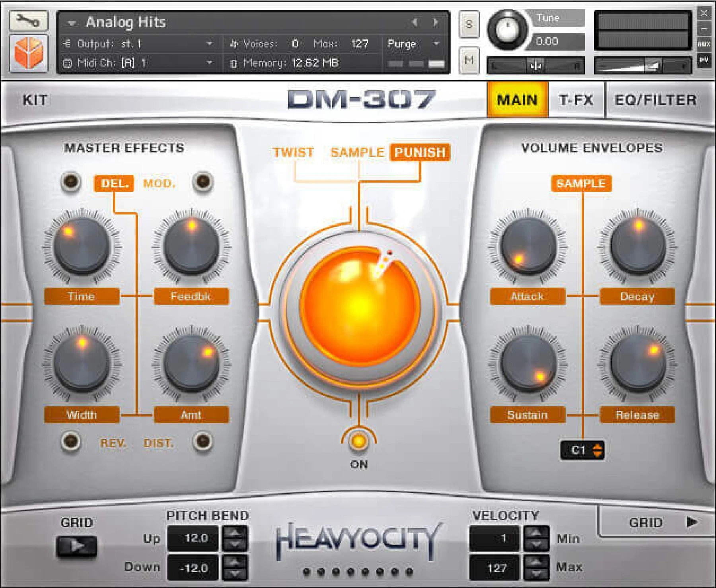Switch to the T-FX tab
Image resolution: width=716 pixels, height=588 pixels.
pyautogui.click(x=576, y=100)
